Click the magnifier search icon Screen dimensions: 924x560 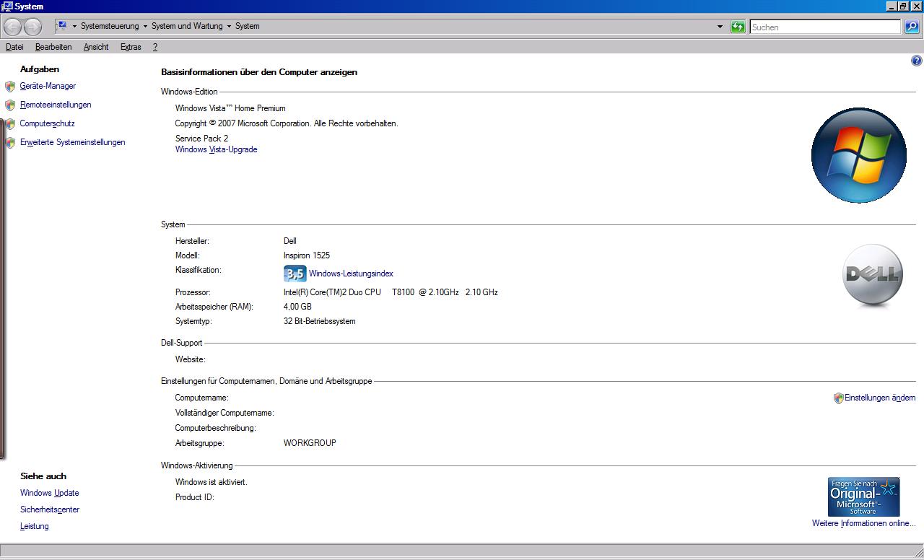pos(912,27)
